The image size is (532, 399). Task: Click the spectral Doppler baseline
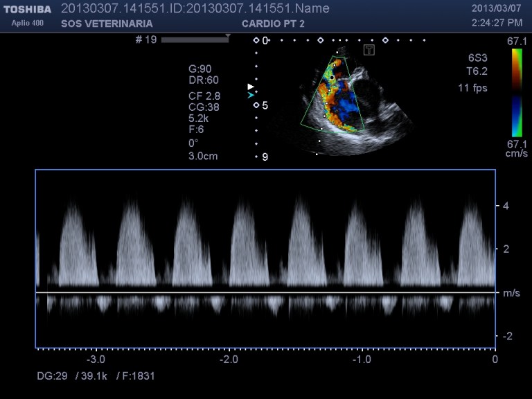tap(265, 292)
